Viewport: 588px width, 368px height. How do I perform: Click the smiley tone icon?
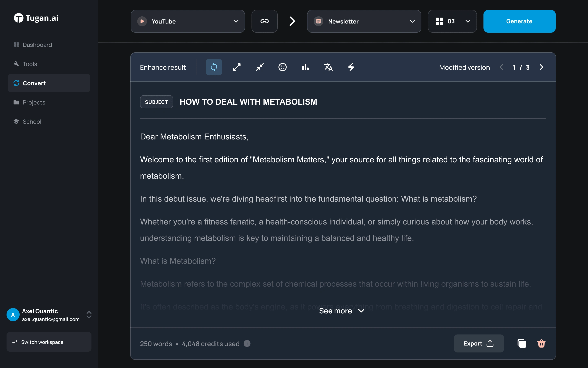282,67
